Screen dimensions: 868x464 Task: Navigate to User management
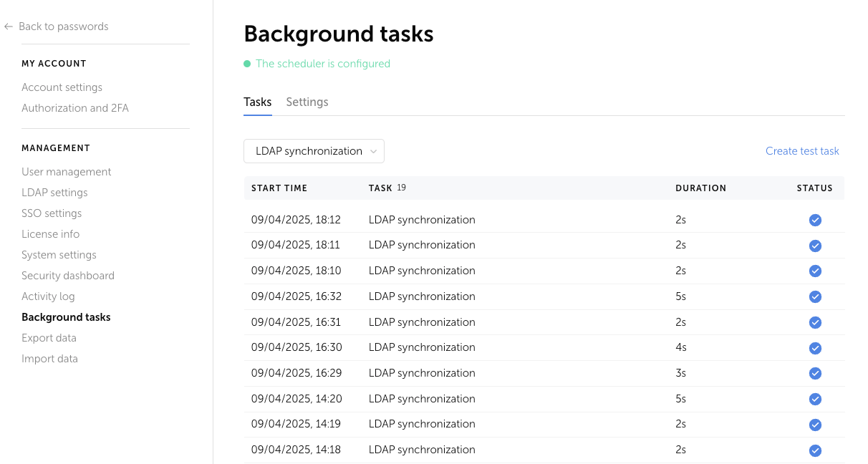tap(67, 171)
